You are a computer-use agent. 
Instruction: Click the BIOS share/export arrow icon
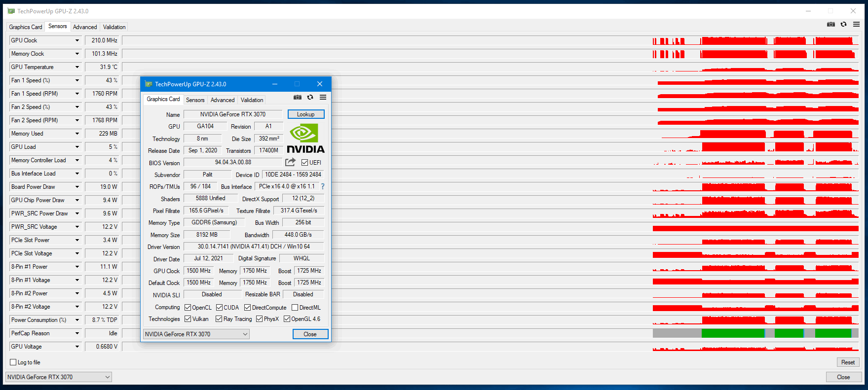[x=290, y=162]
